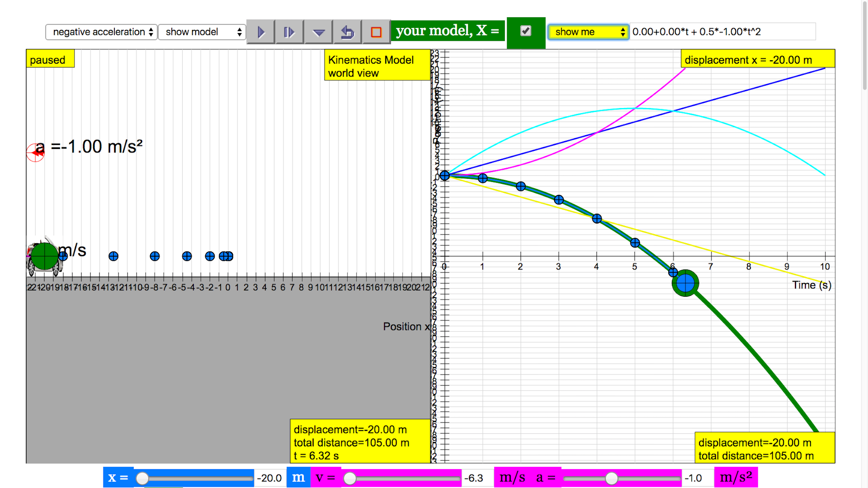868x488 pixels.
Task: Click the your model, X = label
Action: click(447, 31)
